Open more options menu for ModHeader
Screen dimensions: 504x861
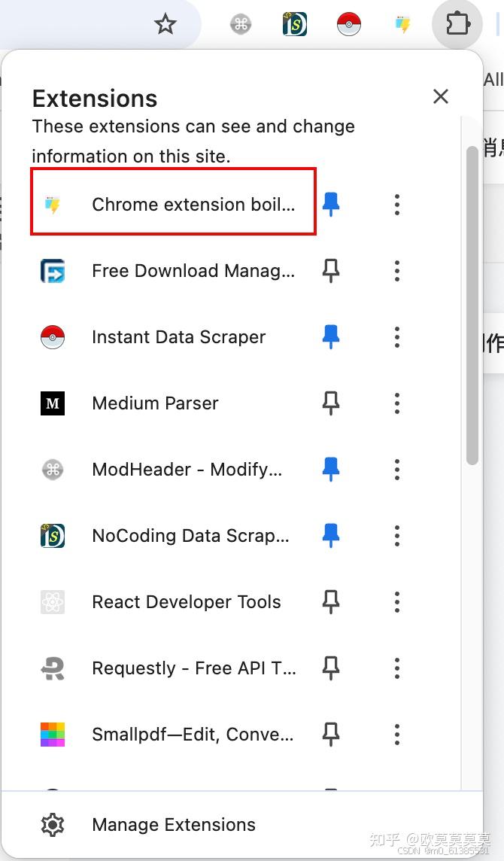pos(397,470)
